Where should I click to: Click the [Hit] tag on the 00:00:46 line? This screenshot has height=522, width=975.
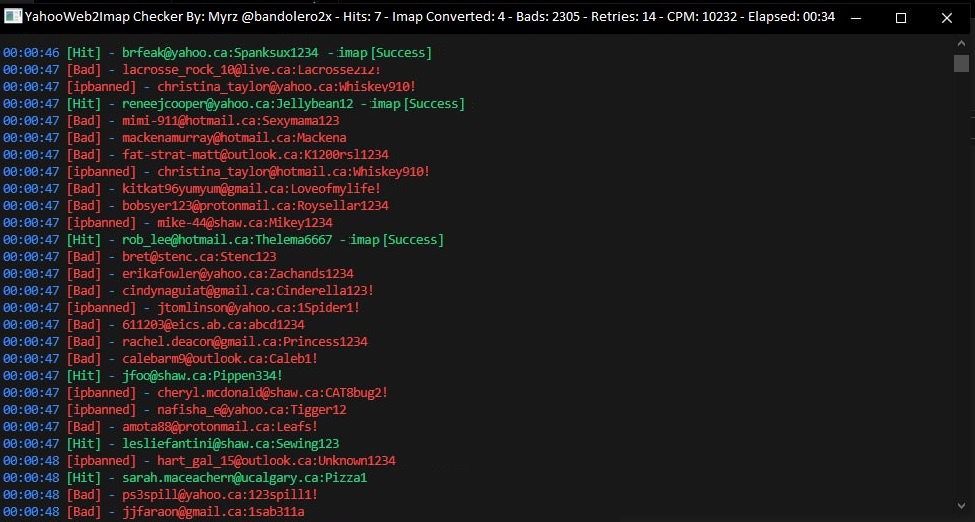(83, 53)
